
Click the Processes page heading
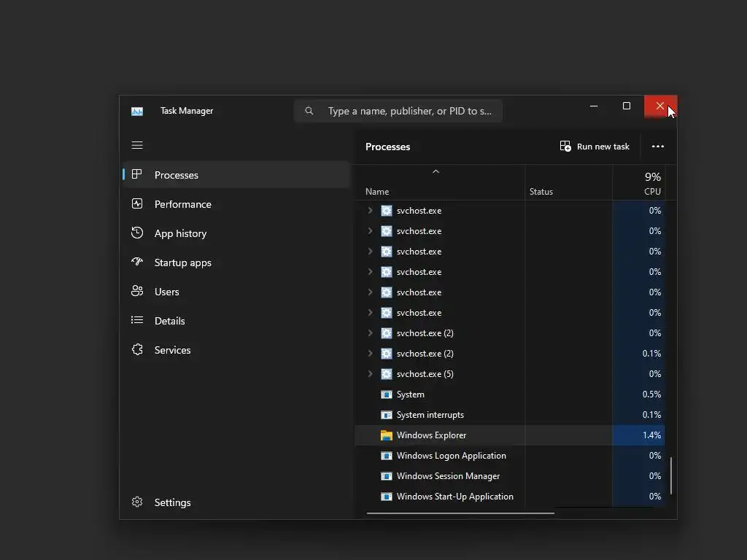387,147
